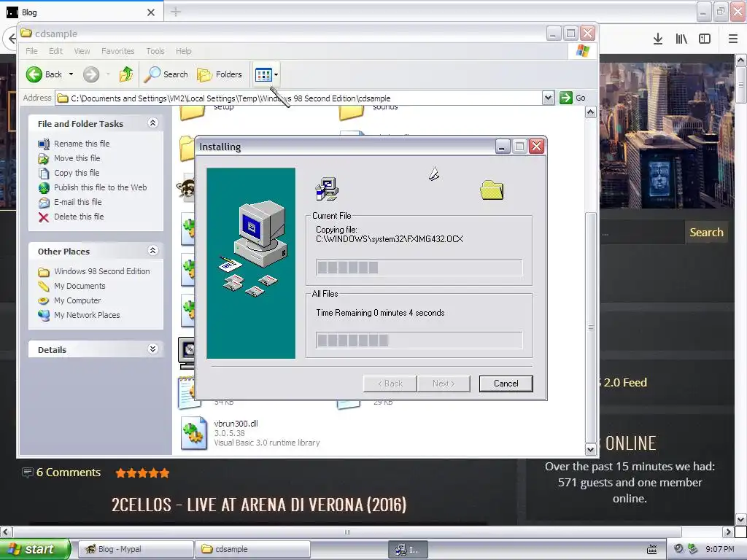This screenshot has height=560, width=747.
Task: Open My Network Places link
Action: pos(87,315)
